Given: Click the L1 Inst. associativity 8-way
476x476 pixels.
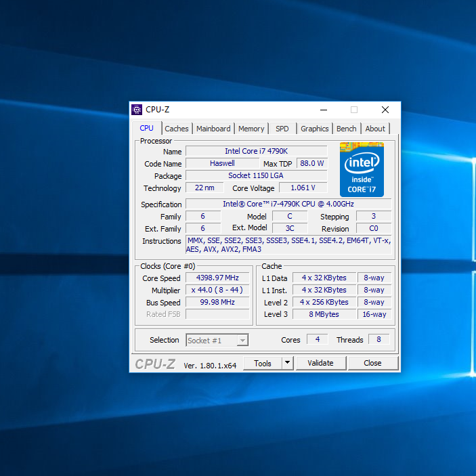Looking at the screenshot, I should (x=374, y=290).
